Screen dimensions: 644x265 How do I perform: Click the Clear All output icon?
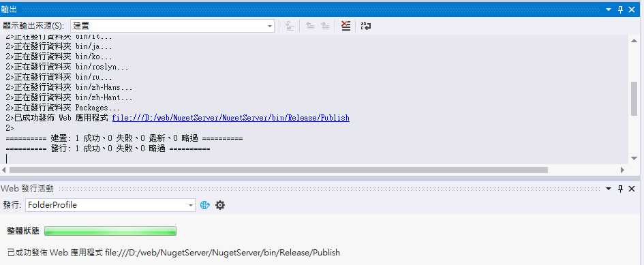(x=346, y=26)
